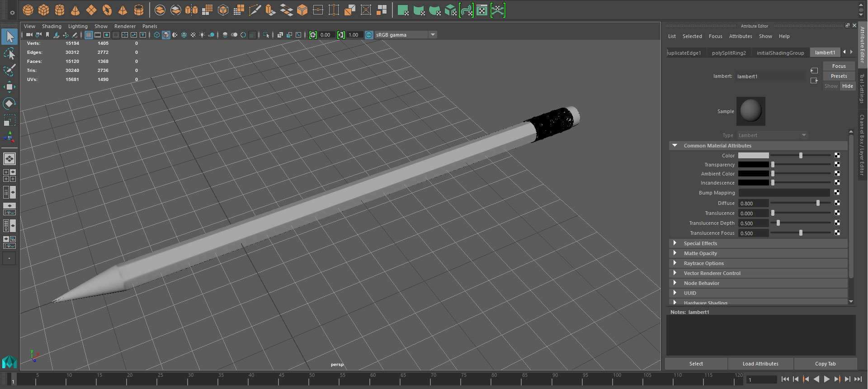
Task: Toggle smooth shade all in viewport toolbar
Action: [166, 35]
